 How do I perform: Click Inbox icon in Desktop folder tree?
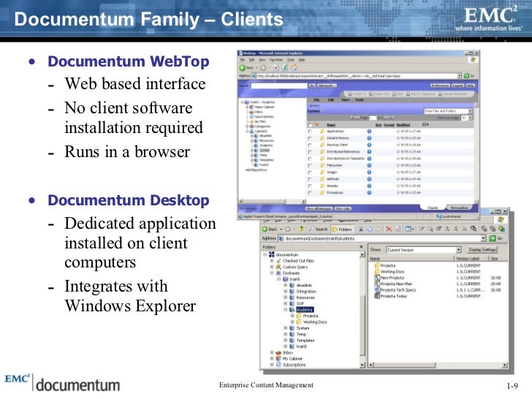278,352
